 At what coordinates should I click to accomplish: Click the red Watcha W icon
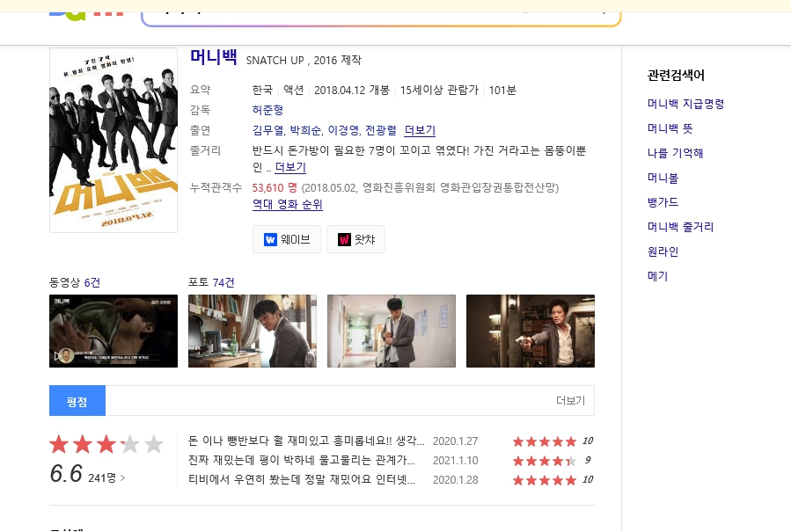coord(344,239)
